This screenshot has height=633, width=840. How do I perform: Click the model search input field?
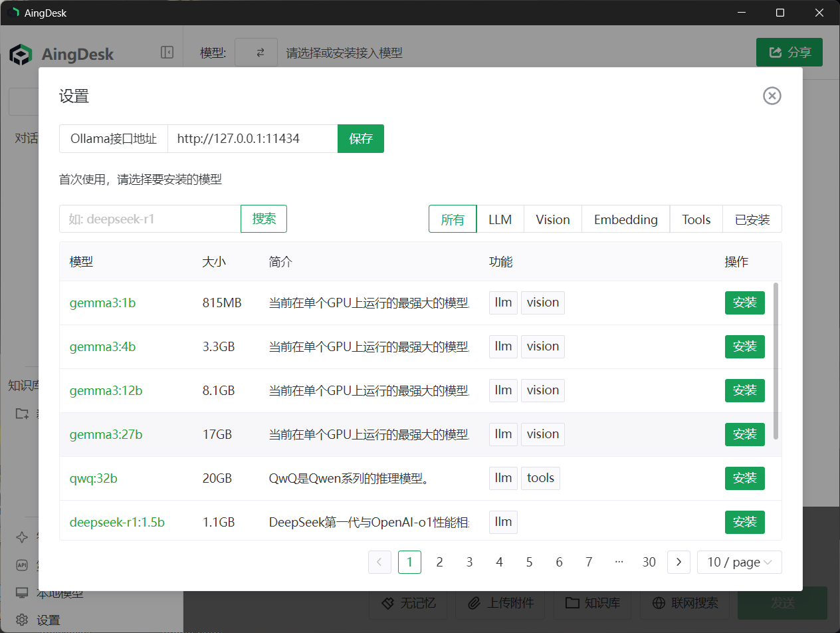click(149, 219)
